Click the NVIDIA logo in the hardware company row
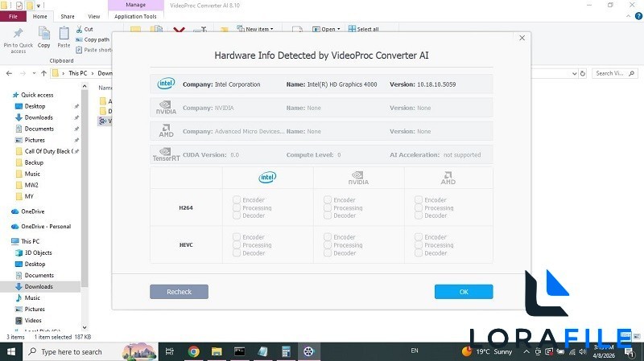Screen dimensions: 644x361 (166, 108)
